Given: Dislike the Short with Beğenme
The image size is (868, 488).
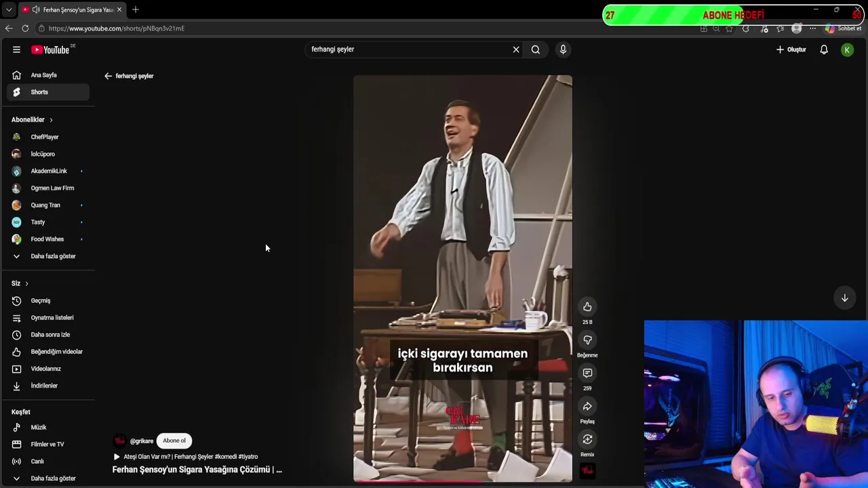Looking at the screenshot, I should pos(587,340).
